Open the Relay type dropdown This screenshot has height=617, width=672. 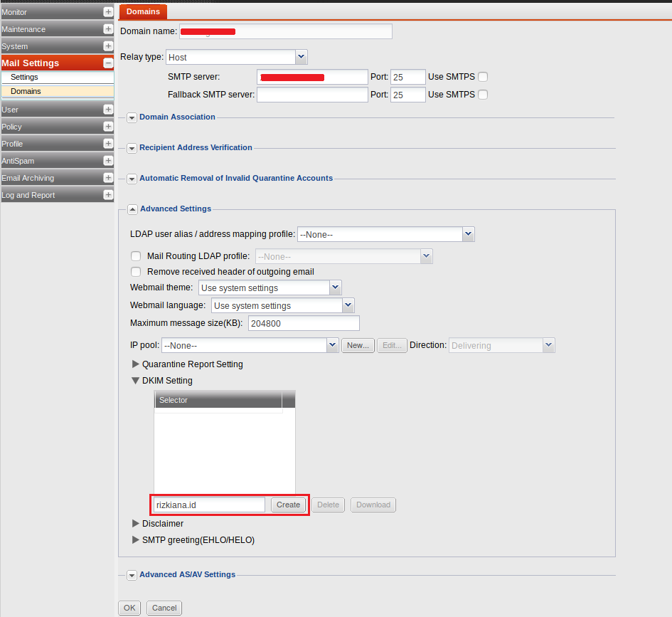pyautogui.click(x=300, y=57)
